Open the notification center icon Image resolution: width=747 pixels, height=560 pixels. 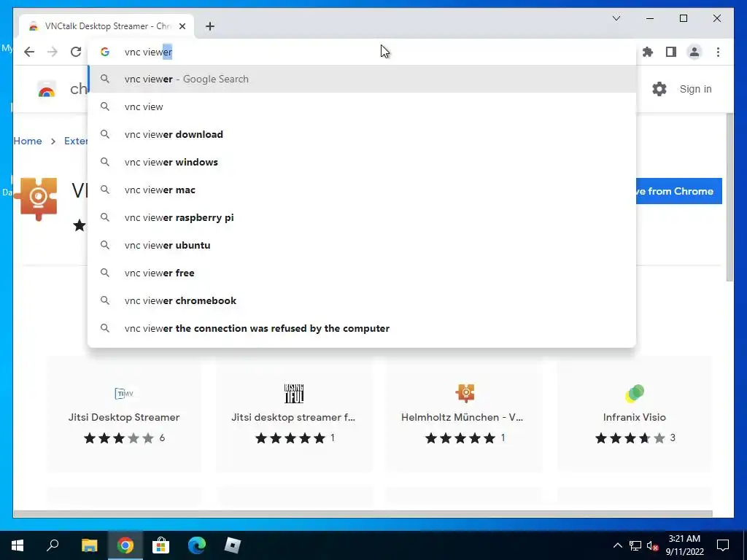point(723,545)
